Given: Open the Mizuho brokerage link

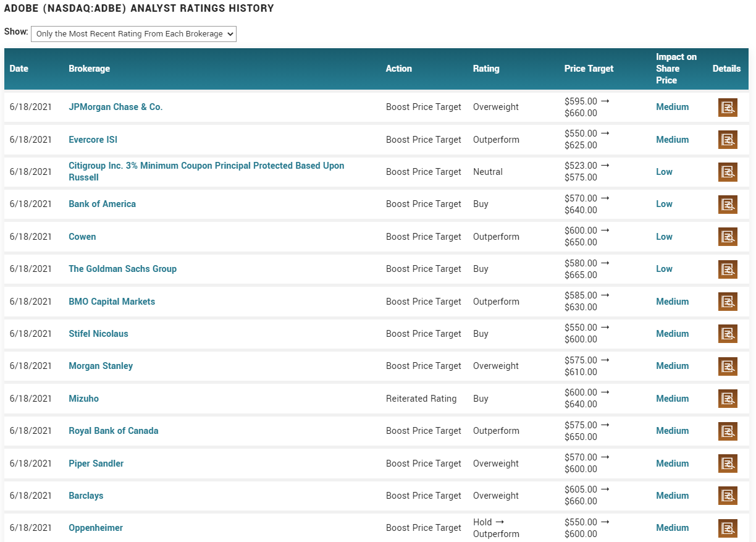Looking at the screenshot, I should [x=83, y=399].
